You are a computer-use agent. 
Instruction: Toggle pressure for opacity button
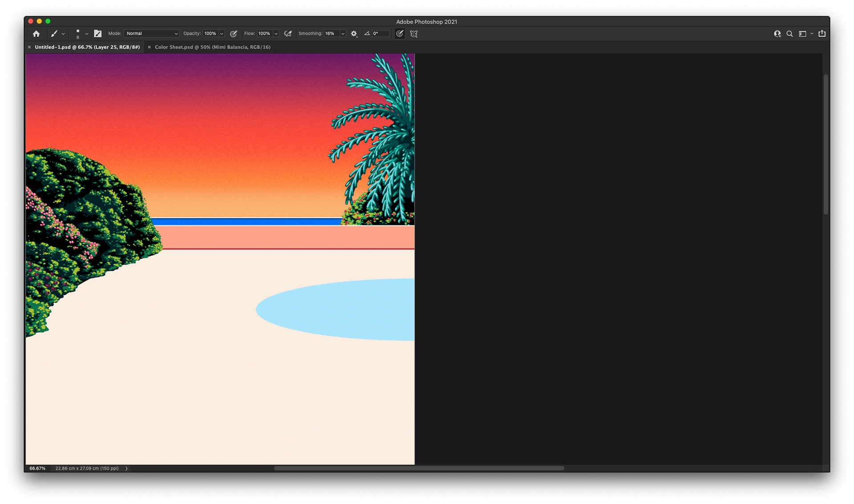click(234, 34)
